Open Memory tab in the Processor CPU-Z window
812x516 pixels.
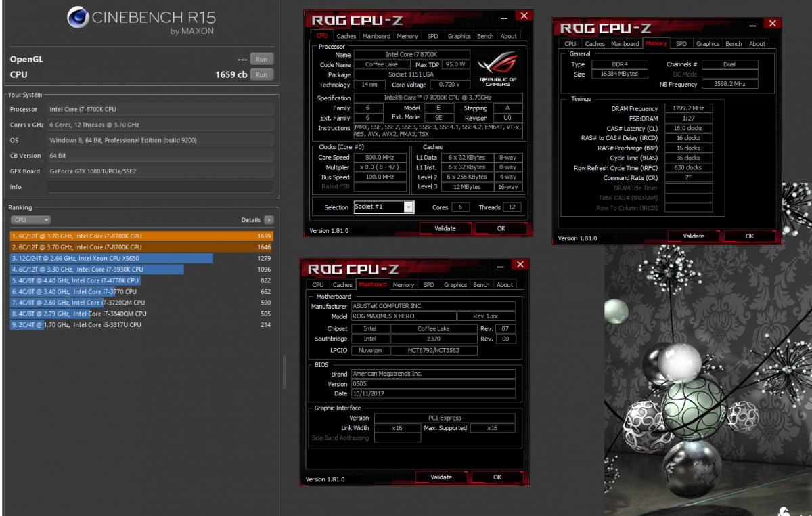pos(407,36)
